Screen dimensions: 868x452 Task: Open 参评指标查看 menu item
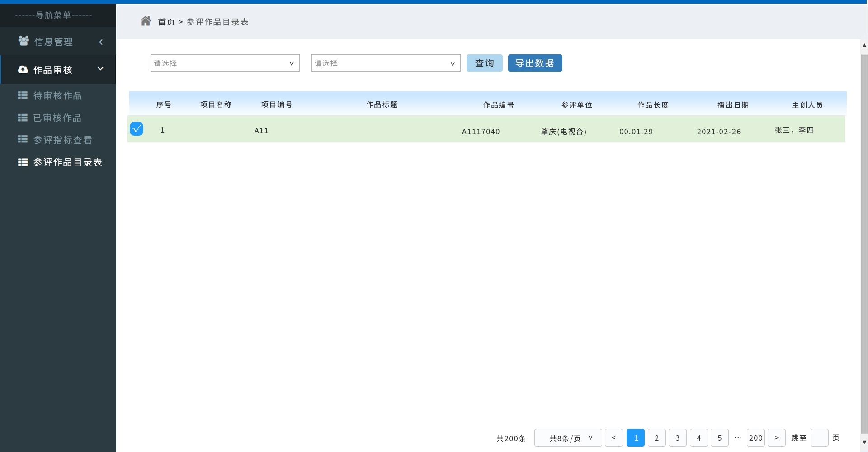click(x=62, y=140)
